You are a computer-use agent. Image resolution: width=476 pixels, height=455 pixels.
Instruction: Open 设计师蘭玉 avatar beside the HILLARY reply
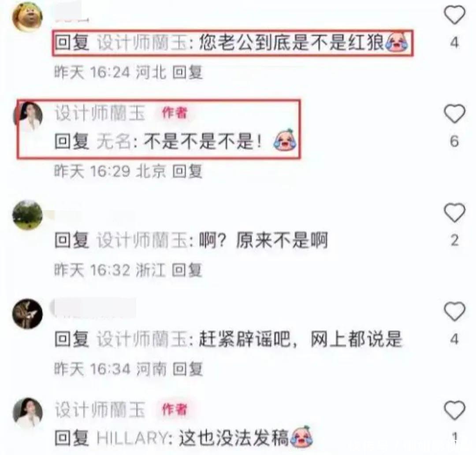click(x=28, y=413)
